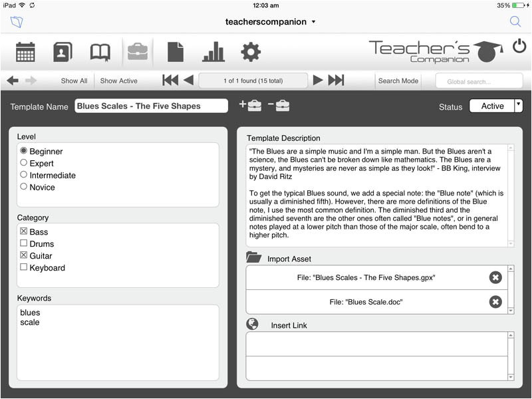Screen dimensions: 532x399
Task: Select the Beginner level radio button
Action: 23,150
